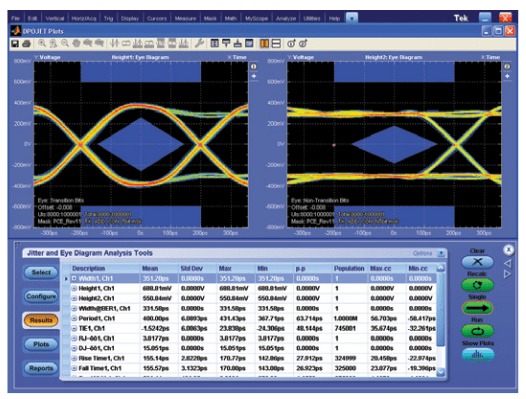Click the plus icon beside Height2 eye diagram
Image resolution: width=526 pixels, height=399 pixels.
coord(507,76)
